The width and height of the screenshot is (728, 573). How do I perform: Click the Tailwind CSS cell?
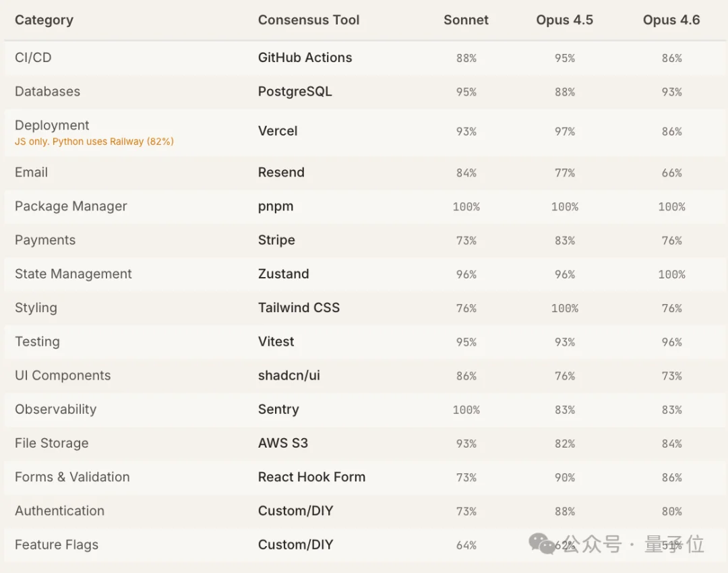click(299, 308)
